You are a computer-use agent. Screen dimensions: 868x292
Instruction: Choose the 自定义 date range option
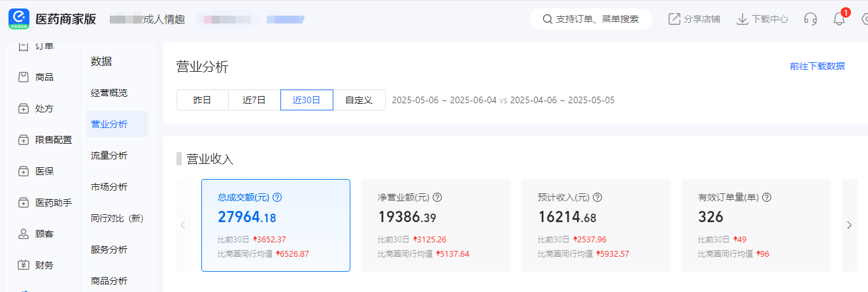pyautogui.click(x=359, y=100)
